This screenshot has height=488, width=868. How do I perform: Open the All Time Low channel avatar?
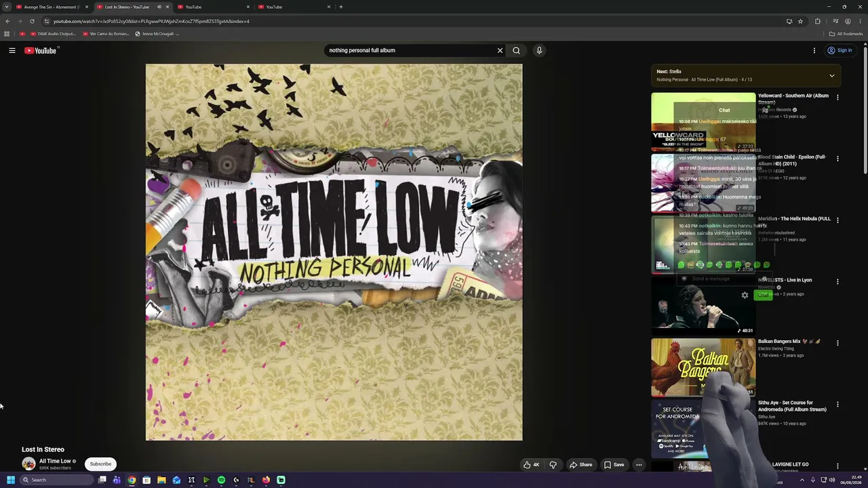click(x=28, y=464)
